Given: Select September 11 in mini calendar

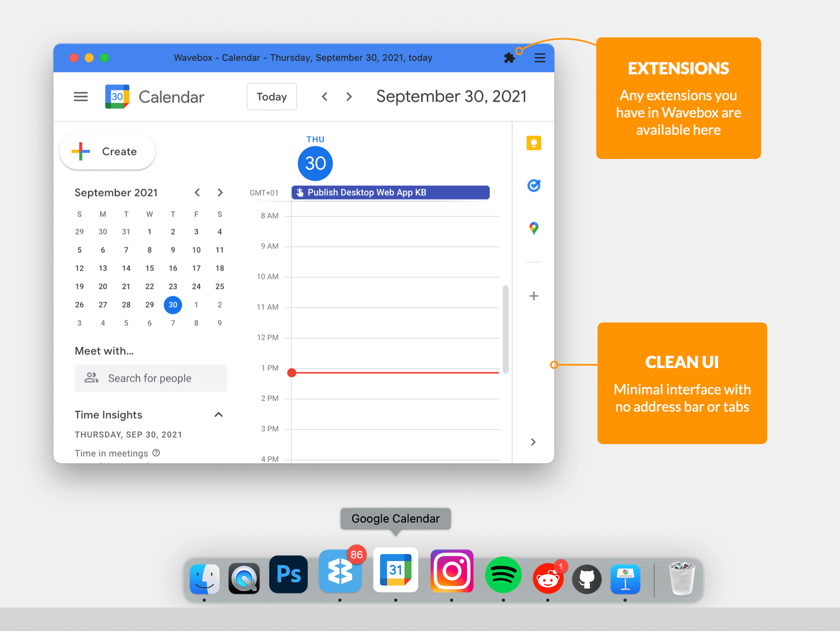Looking at the screenshot, I should (220, 250).
